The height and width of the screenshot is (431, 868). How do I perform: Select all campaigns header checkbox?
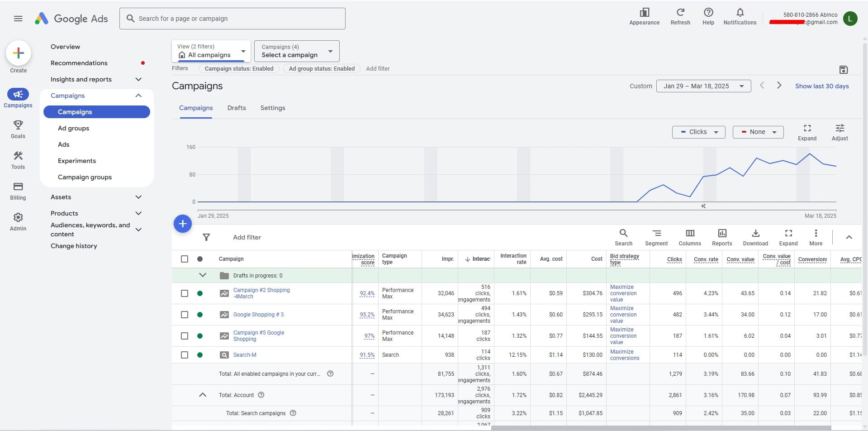click(x=185, y=259)
